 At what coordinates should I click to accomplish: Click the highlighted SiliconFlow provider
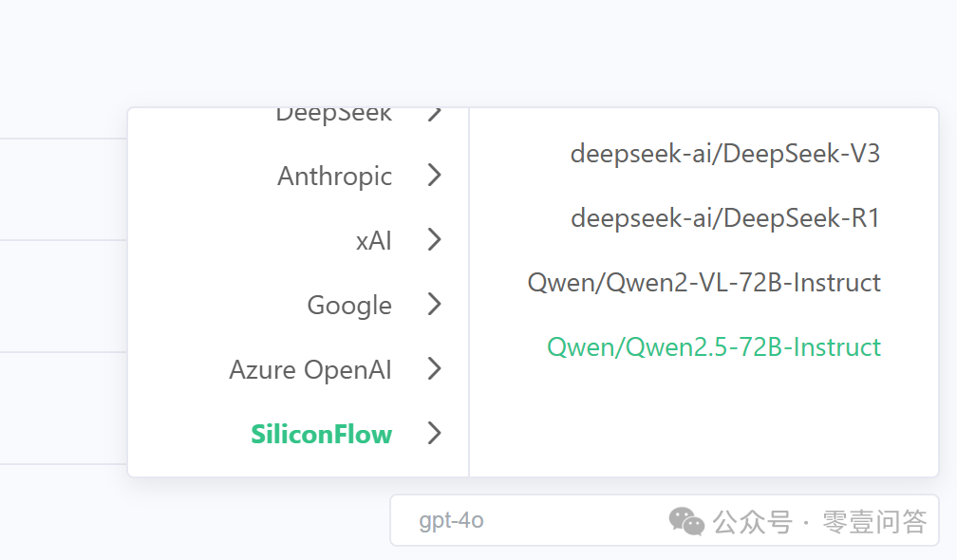pyautogui.click(x=321, y=434)
